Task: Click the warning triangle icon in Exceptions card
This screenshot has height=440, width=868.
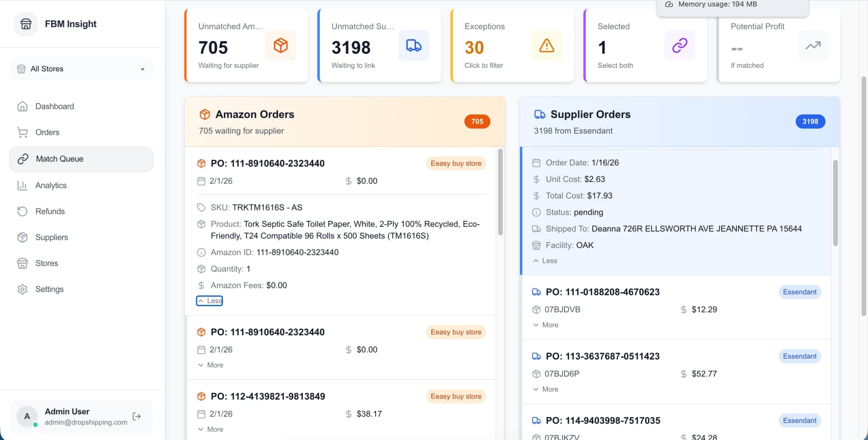Action: [x=547, y=46]
